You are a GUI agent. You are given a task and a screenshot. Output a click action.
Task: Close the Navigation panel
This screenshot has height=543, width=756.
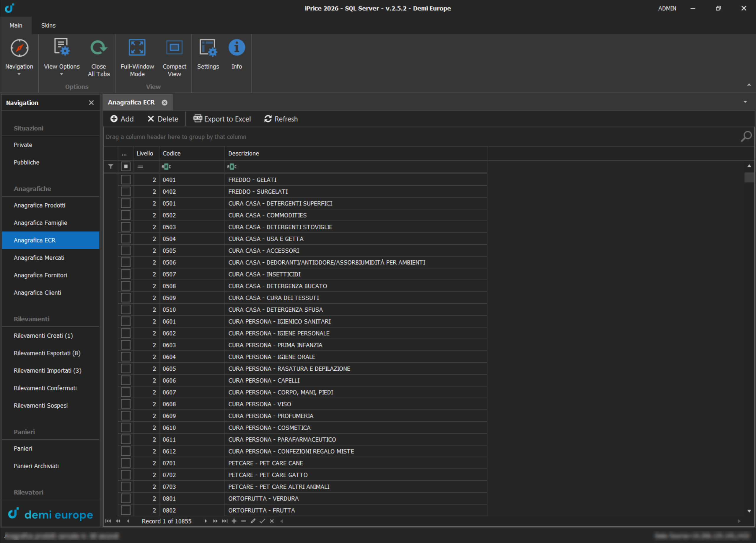click(x=91, y=103)
